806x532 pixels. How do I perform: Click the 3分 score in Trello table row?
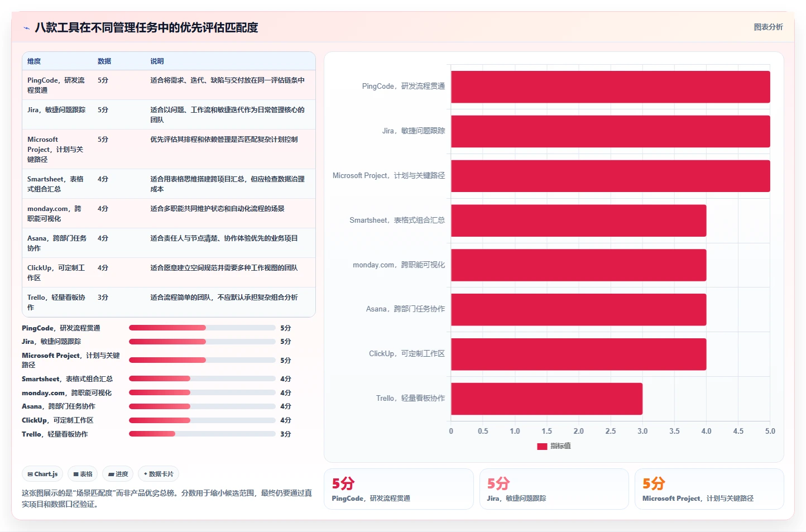pos(103,298)
